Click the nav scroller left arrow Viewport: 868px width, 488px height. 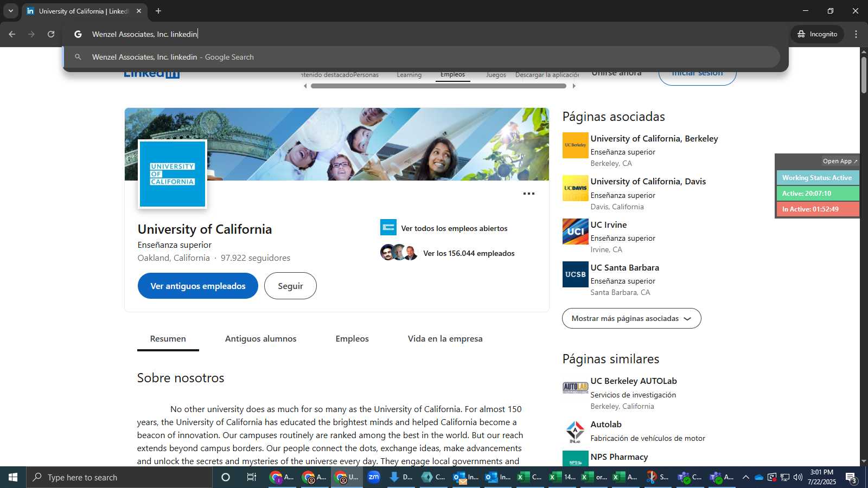coord(305,86)
